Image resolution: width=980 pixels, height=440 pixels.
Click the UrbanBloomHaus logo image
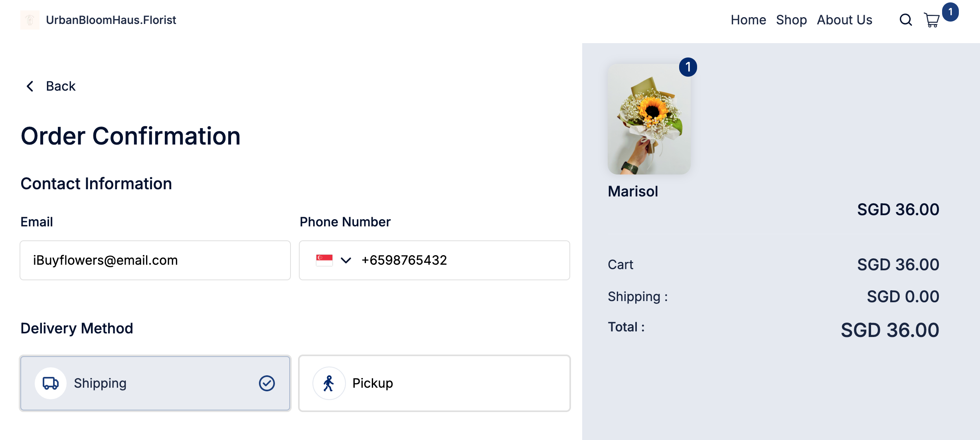30,20
